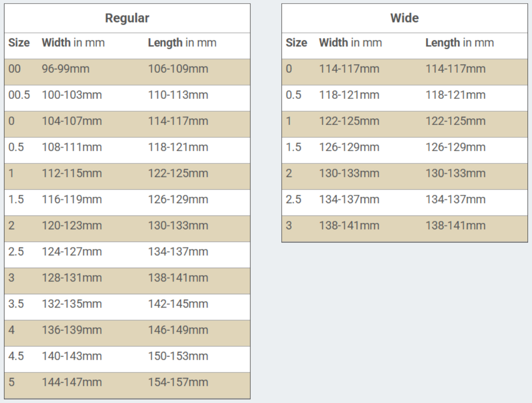Image resolution: width=532 pixels, height=403 pixels.
Task: Click size 4.5 in the Regular table
Action: point(16,356)
